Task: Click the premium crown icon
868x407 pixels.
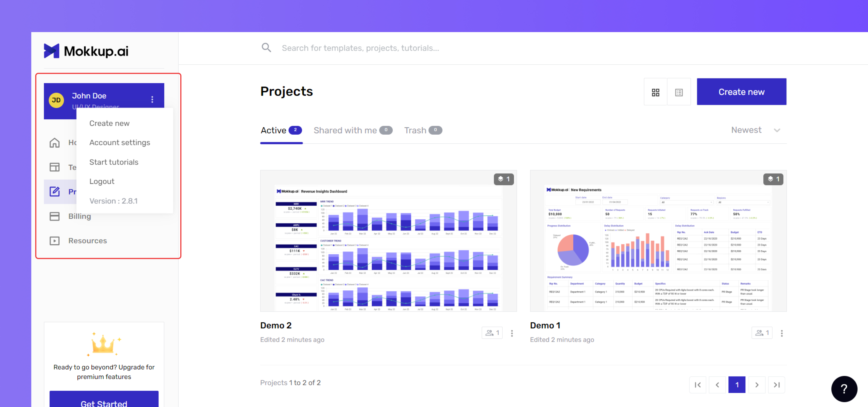Action: [x=103, y=344]
